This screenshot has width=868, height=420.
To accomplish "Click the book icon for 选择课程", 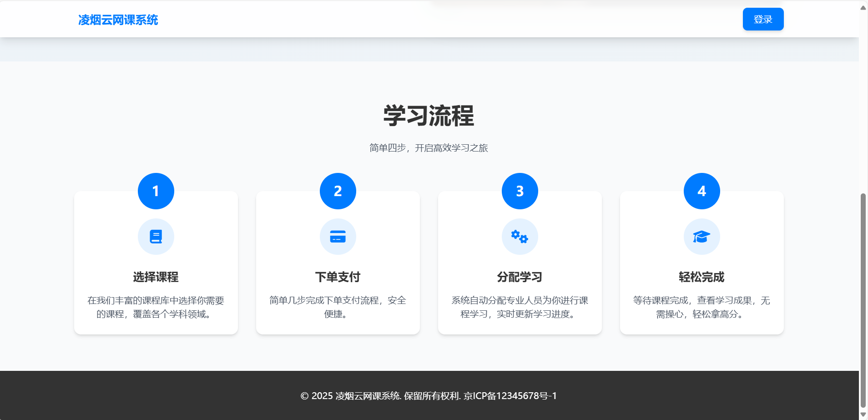I will coord(156,237).
